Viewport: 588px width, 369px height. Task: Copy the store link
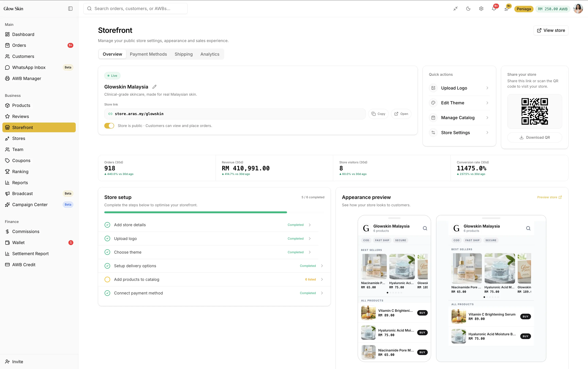click(x=378, y=114)
